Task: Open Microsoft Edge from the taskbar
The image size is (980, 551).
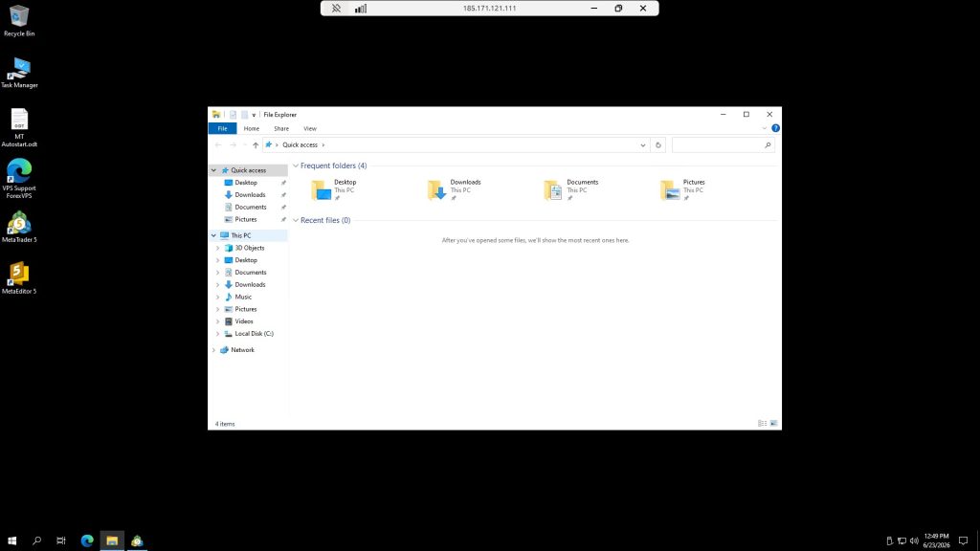Action: tap(87, 540)
